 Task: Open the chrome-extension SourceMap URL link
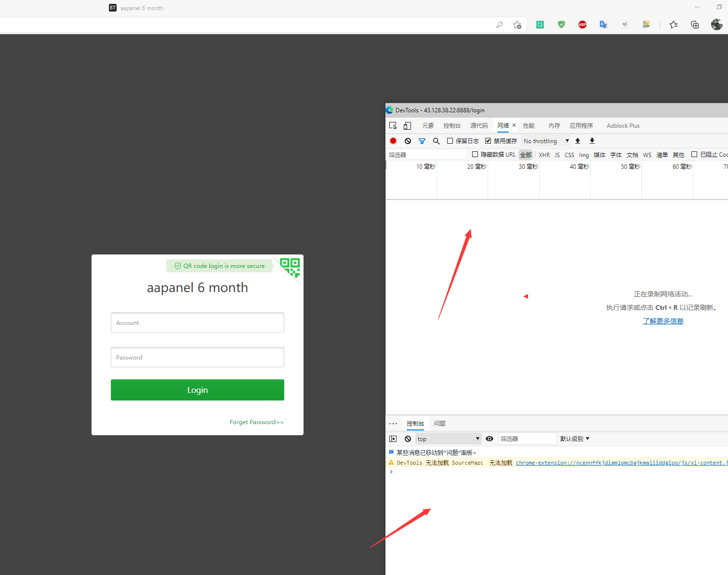[622, 463]
